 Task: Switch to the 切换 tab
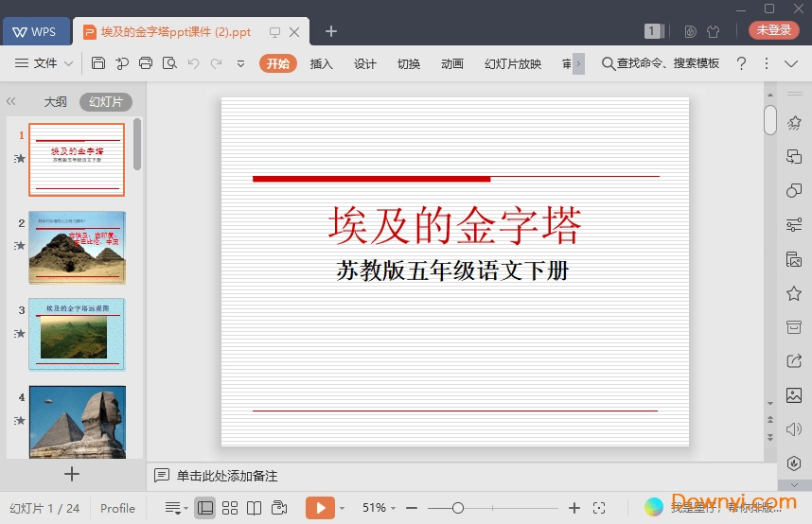coord(409,63)
